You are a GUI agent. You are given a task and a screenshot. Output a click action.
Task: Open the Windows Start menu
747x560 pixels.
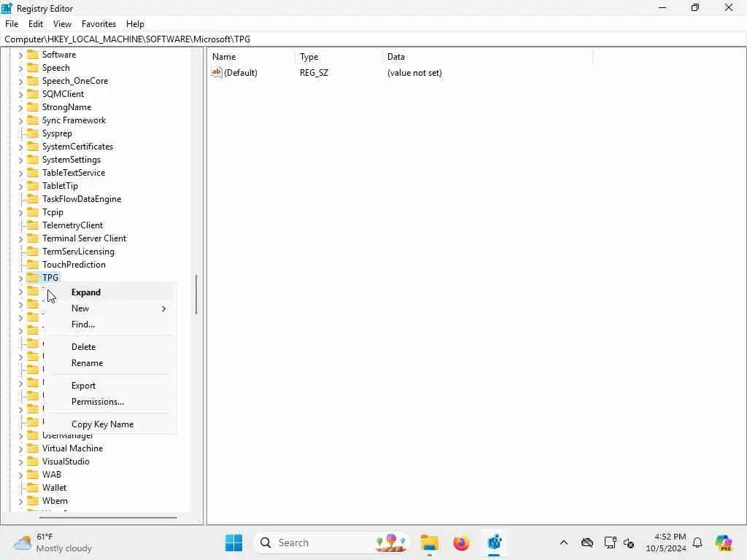click(233, 542)
